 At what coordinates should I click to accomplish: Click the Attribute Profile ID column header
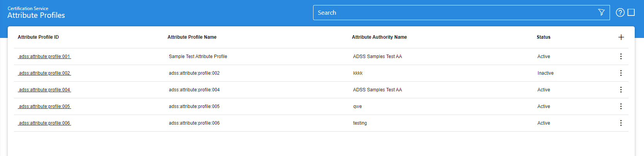tap(38, 37)
